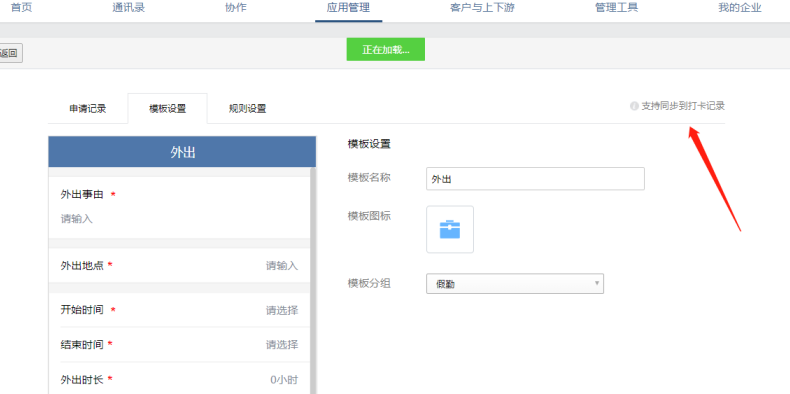The height and width of the screenshot is (394, 790).
Task: Click the 模板设置 section heading
Action: [x=369, y=144]
